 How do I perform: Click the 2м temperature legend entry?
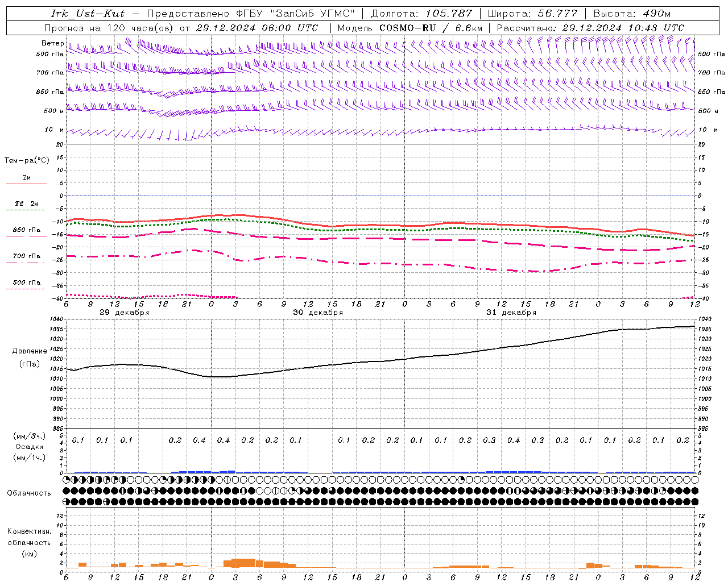[27, 178]
